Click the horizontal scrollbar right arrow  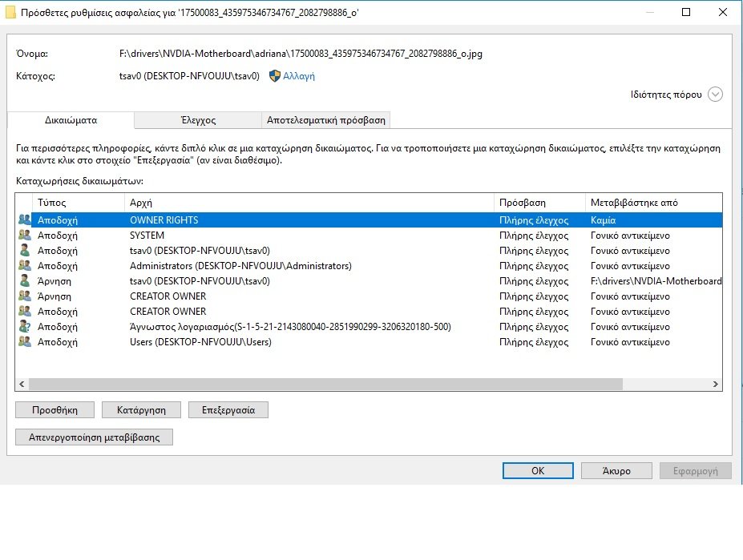click(x=716, y=385)
